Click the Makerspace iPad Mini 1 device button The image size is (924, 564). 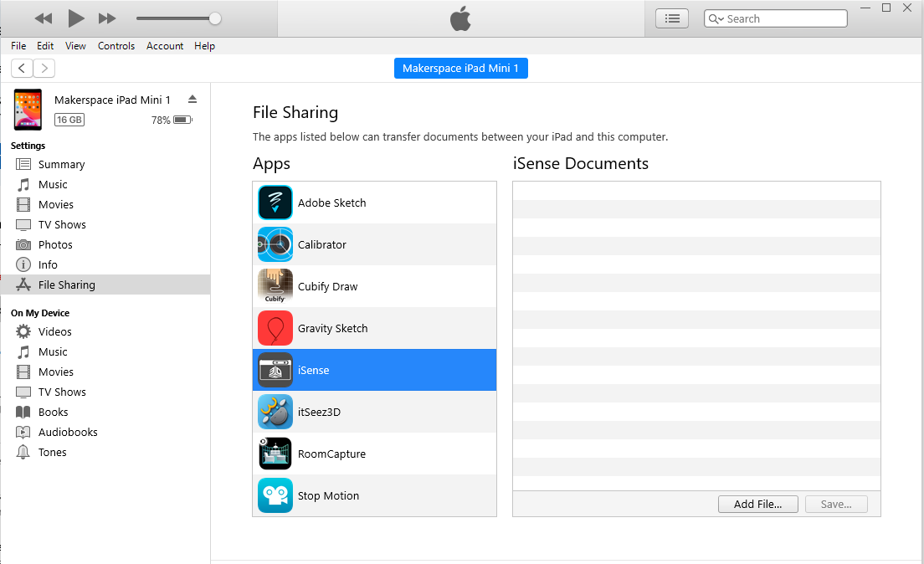click(460, 69)
